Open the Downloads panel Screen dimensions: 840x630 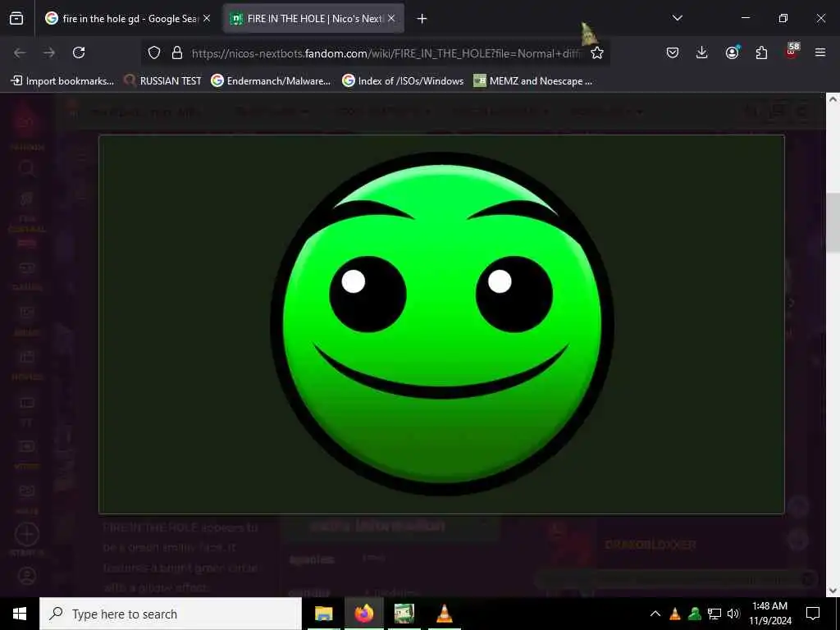coord(702,52)
